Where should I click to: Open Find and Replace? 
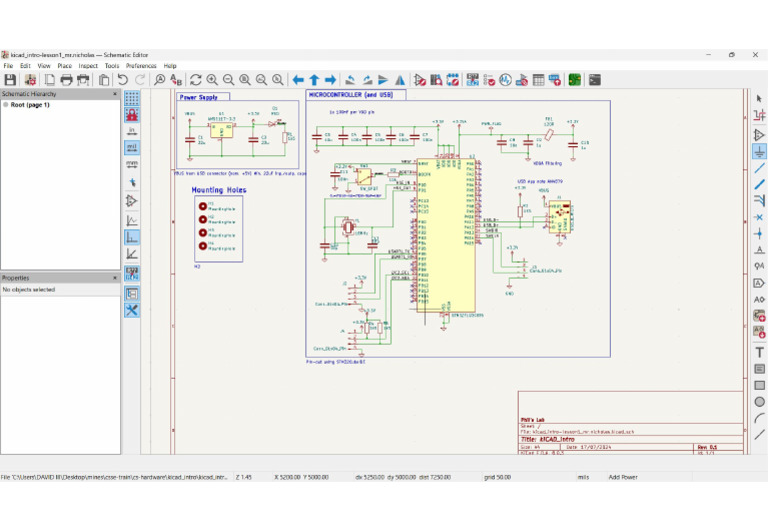click(176, 80)
